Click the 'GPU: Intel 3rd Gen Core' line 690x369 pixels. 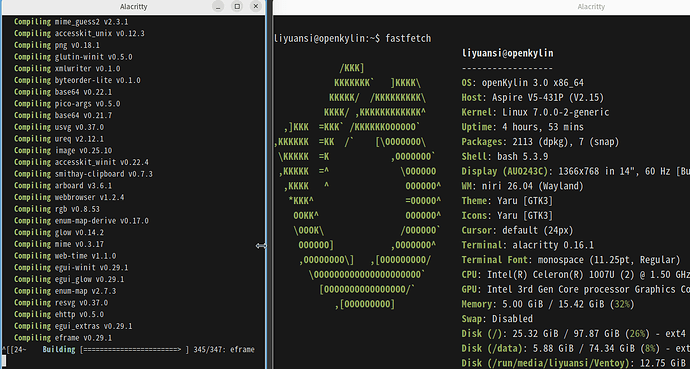coord(576,289)
